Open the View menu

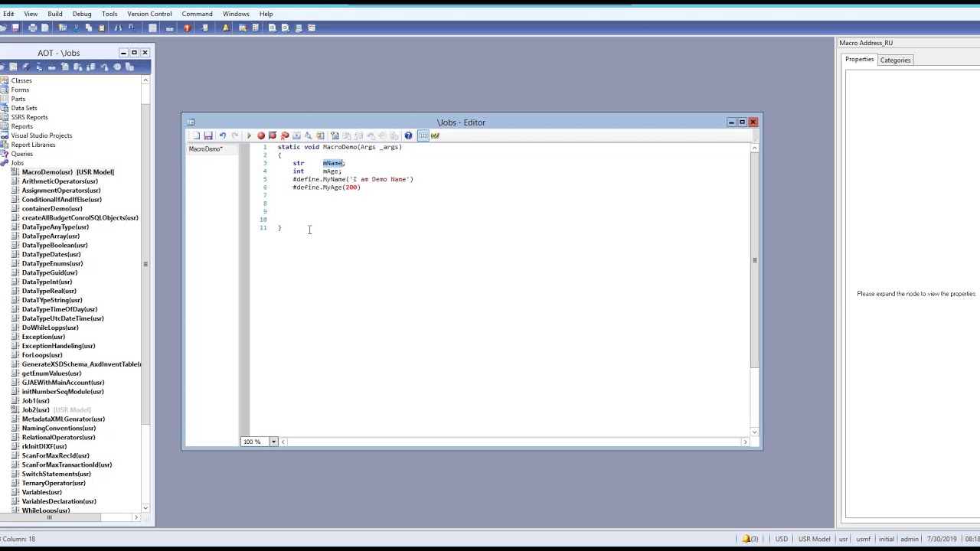tap(31, 14)
